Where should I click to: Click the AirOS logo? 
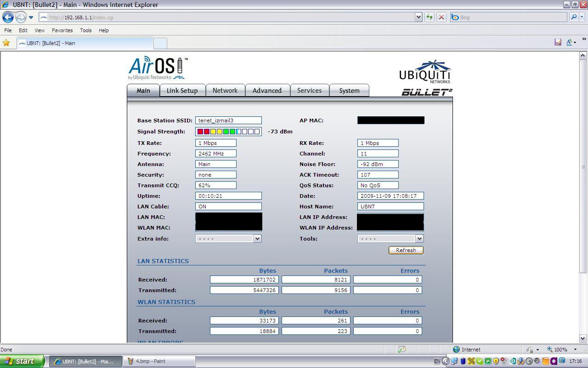pyautogui.click(x=158, y=68)
